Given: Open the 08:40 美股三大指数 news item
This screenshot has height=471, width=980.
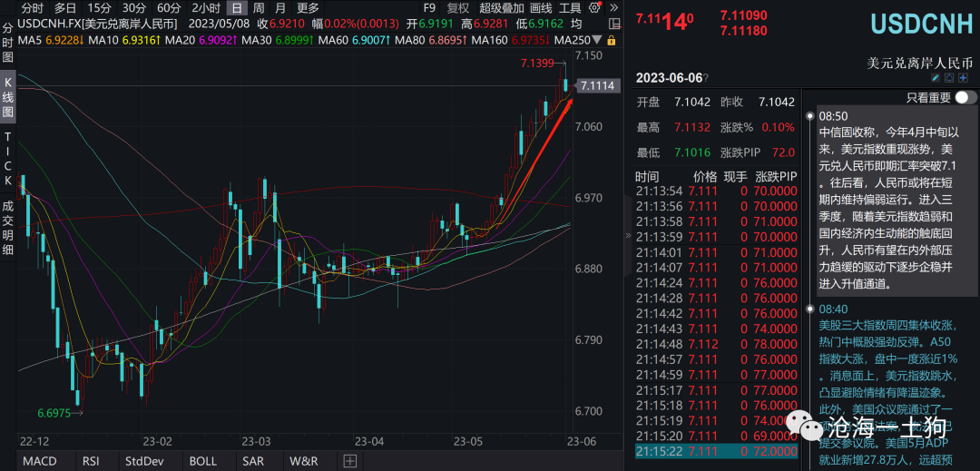Looking at the screenshot, I should pyautogui.click(x=888, y=388).
